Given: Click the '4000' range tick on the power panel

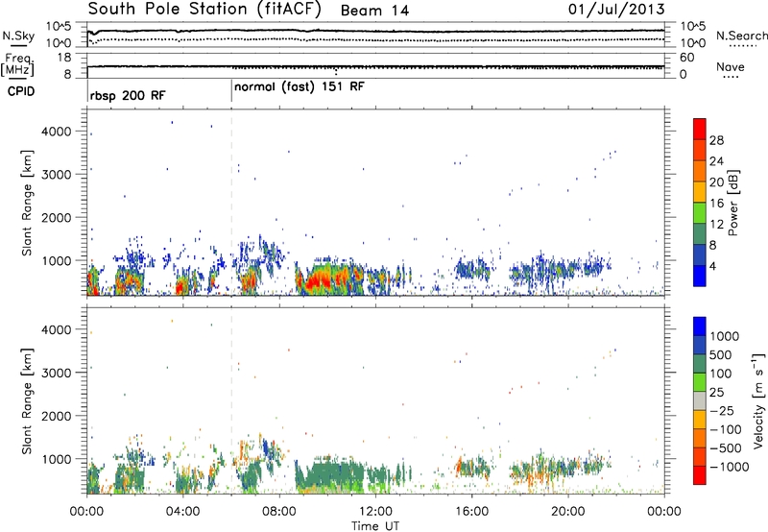Looking at the screenshot, I should pyautogui.click(x=57, y=132).
